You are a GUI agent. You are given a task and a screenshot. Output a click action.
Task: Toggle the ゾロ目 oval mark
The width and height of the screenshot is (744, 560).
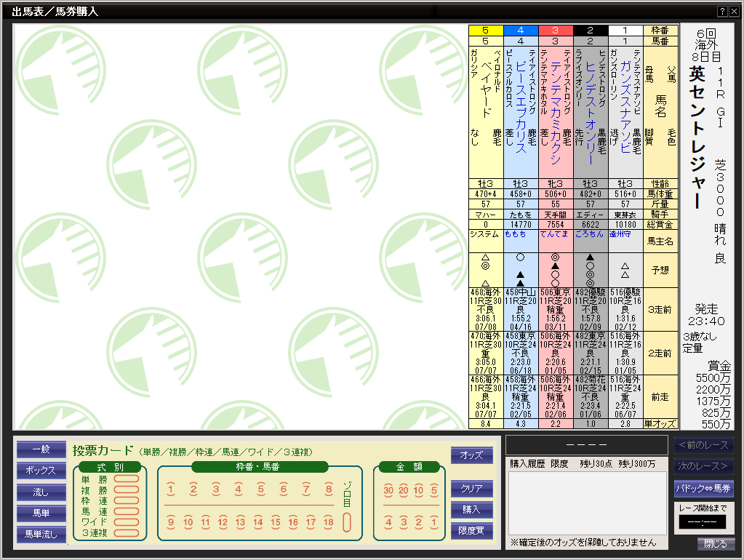tap(347, 522)
